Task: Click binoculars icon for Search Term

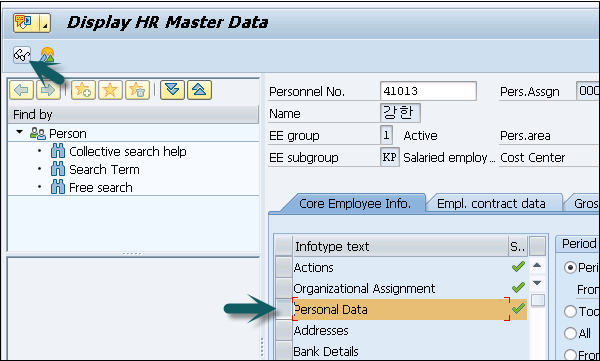Action: (58, 169)
